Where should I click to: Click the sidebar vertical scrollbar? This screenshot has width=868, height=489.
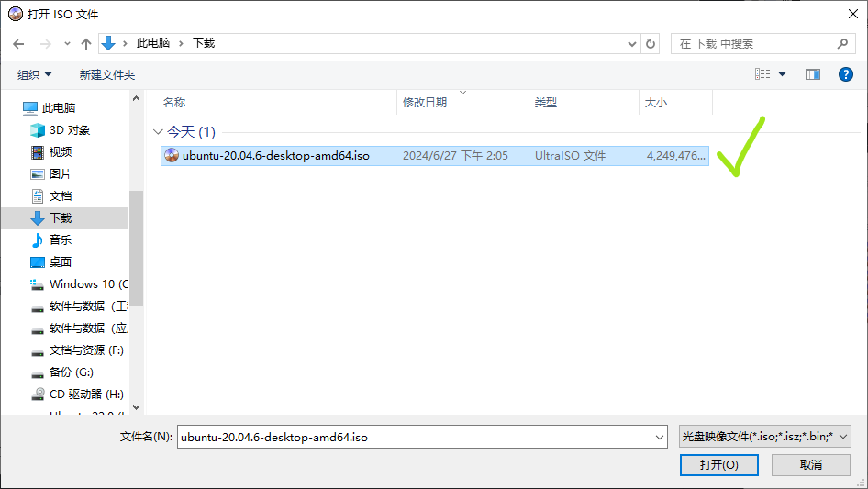[136, 248]
